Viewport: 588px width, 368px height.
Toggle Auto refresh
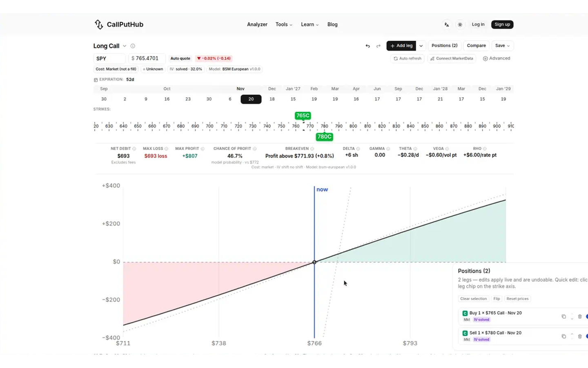click(407, 58)
